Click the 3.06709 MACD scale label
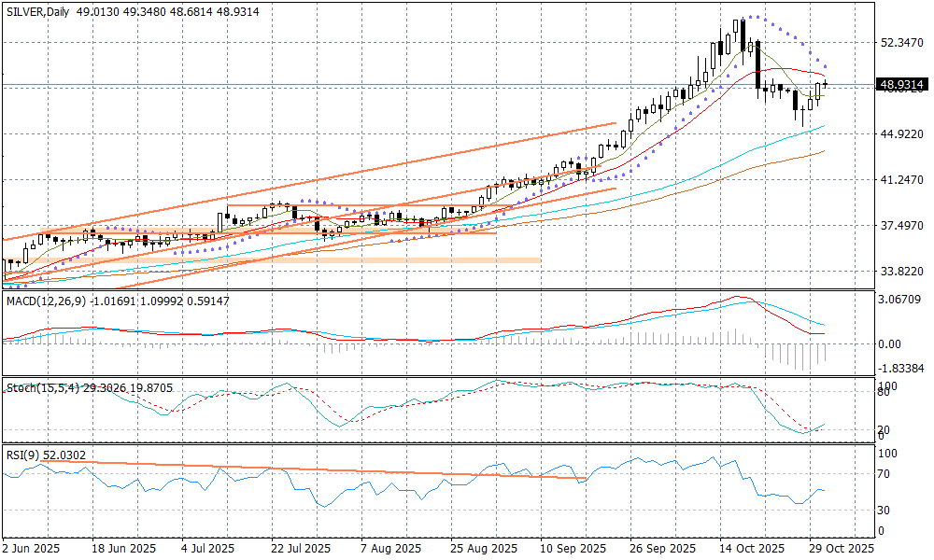 901,300
